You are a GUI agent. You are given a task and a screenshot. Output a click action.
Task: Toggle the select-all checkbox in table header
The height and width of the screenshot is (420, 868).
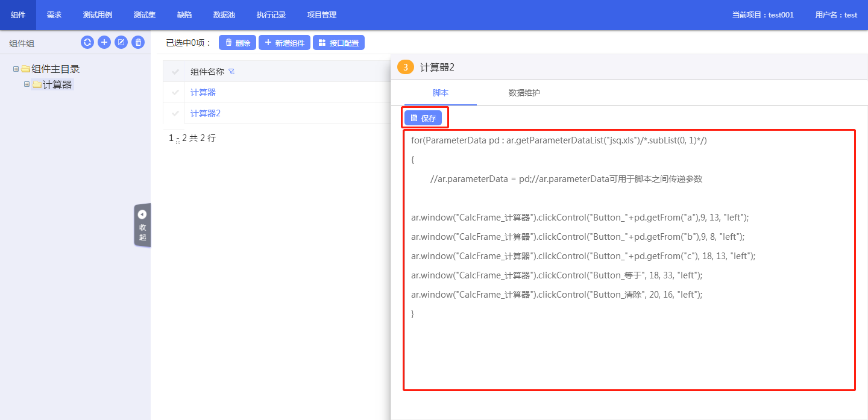point(175,72)
